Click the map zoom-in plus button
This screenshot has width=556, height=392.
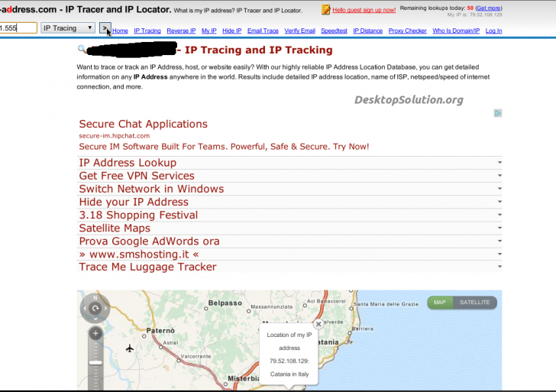tap(95, 334)
